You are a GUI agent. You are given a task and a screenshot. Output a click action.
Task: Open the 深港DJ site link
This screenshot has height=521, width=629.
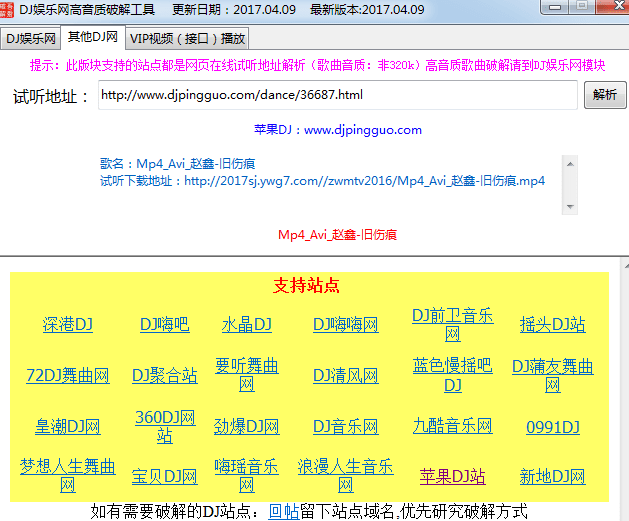[67, 325]
